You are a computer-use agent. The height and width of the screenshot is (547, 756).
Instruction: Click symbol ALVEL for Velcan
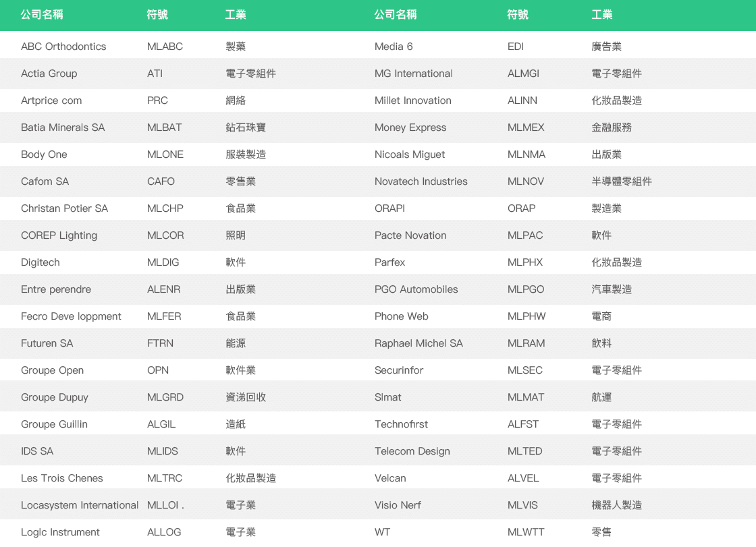pos(523,478)
